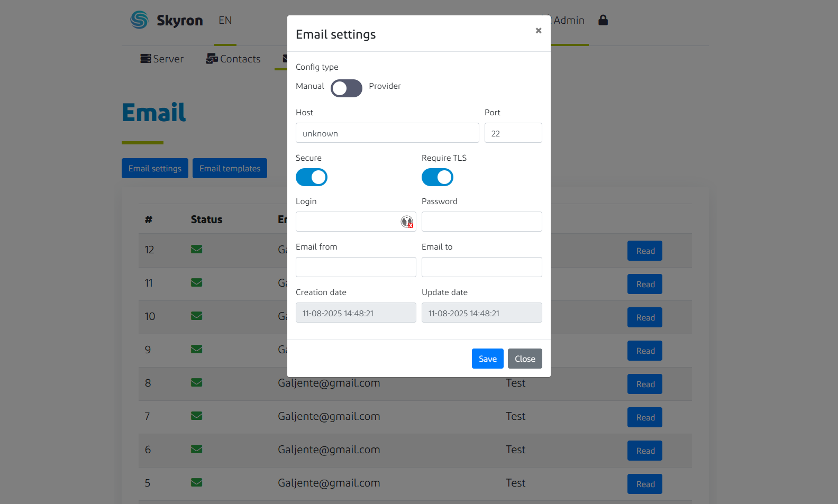The height and width of the screenshot is (504, 838).
Task: Click Read button for row 10
Action: coord(645,317)
